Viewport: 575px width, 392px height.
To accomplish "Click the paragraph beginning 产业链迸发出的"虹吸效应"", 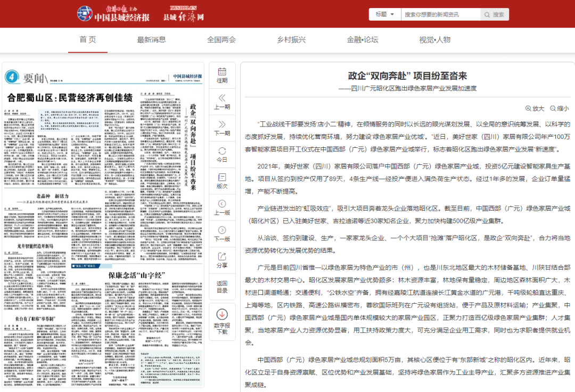I will 407,215.
